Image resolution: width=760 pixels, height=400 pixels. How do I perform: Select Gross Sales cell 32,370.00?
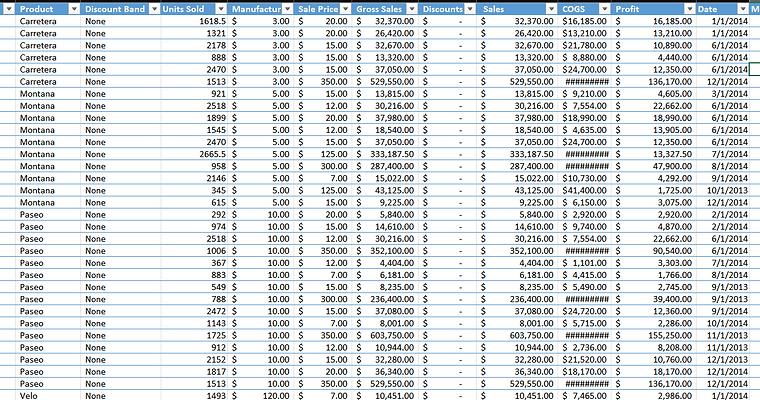coord(385,21)
